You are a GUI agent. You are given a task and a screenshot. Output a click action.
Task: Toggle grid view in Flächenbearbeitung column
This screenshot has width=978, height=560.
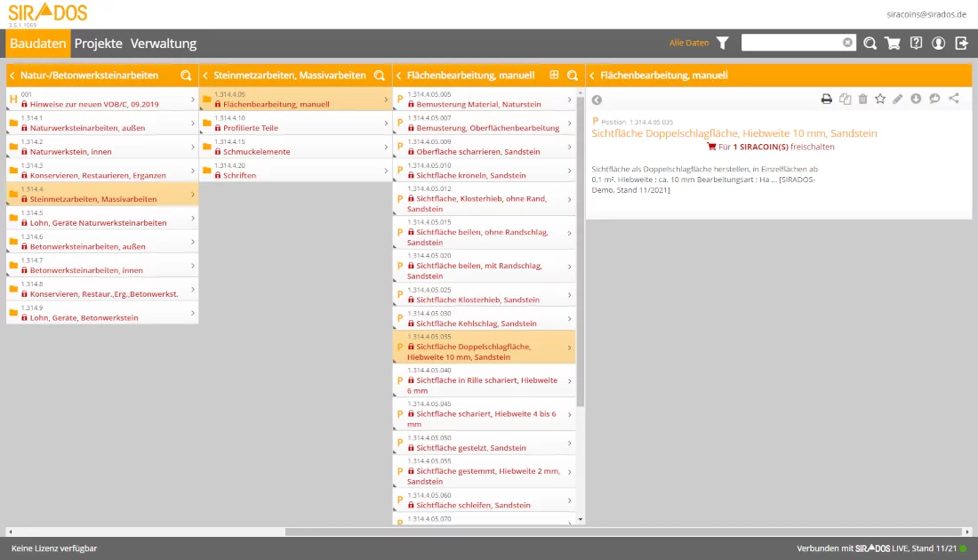(x=555, y=76)
